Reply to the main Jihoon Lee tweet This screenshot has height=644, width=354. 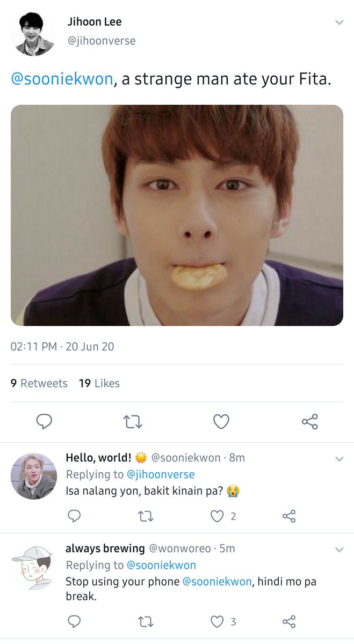(x=44, y=422)
